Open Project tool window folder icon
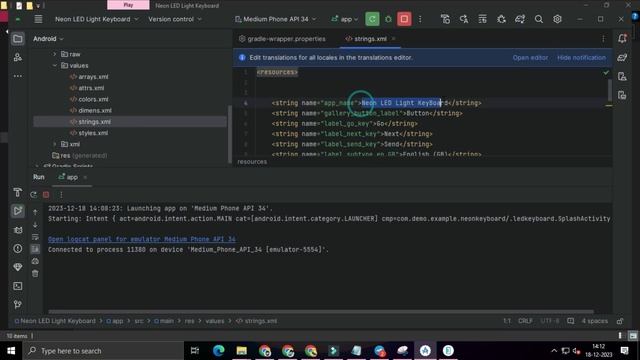Image resolution: width=640 pixels, height=360 pixels. [18, 39]
